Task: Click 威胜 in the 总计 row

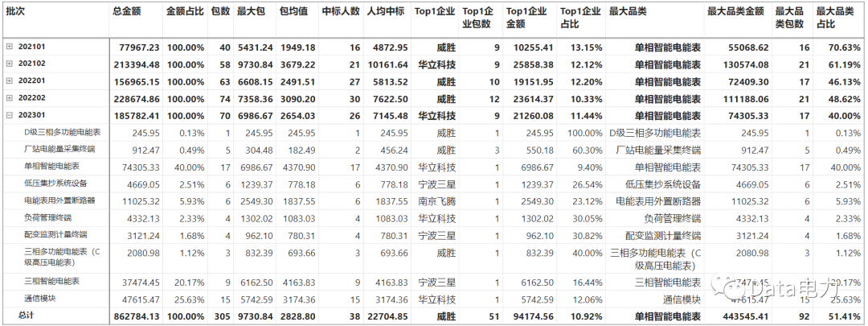Action: pyautogui.click(x=446, y=316)
